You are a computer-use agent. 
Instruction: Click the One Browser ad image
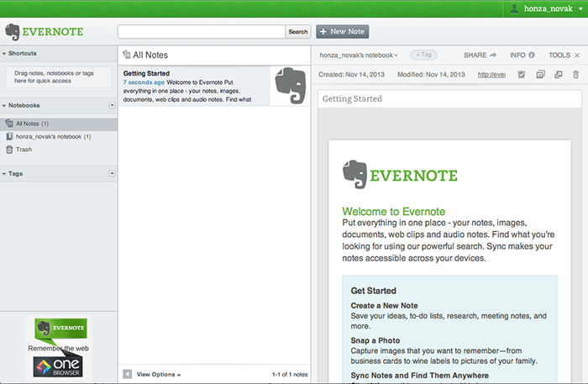pyautogui.click(x=58, y=366)
